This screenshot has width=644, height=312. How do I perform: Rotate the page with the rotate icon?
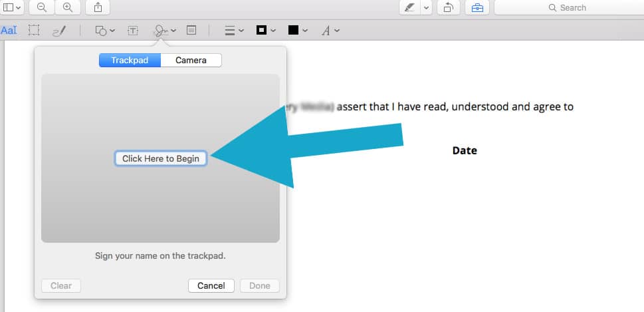pos(449,7)
